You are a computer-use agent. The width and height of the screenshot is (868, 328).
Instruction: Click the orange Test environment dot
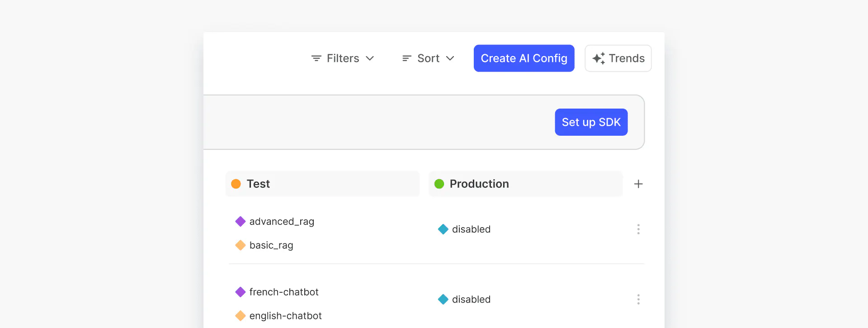[236, 184]
